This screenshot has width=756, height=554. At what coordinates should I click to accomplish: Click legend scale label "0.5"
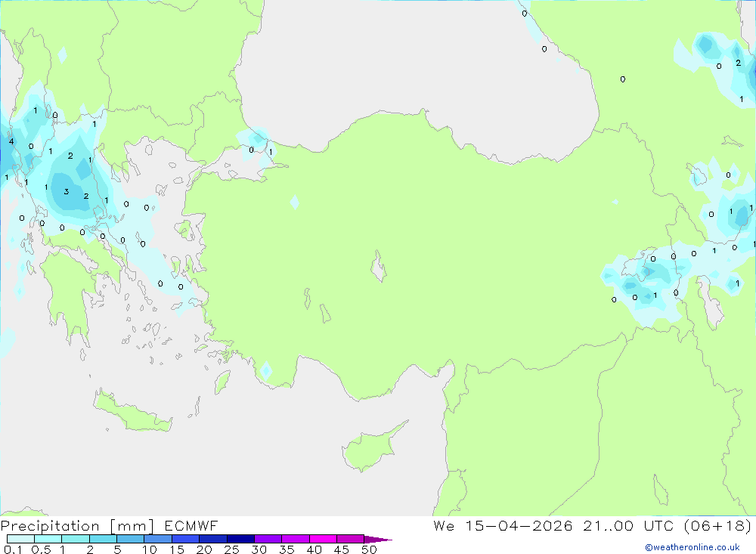[41, 549]
